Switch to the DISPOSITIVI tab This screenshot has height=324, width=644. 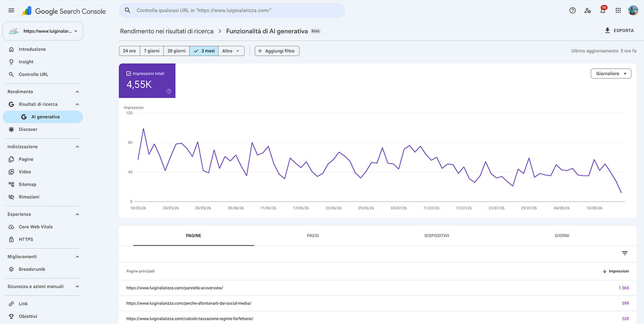(437, 235)
